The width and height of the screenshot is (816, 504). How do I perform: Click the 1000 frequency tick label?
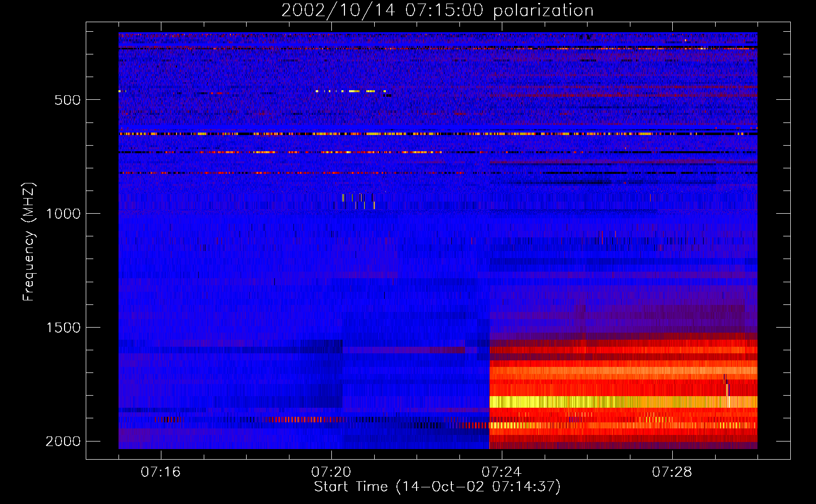click(x=63, y=214)
